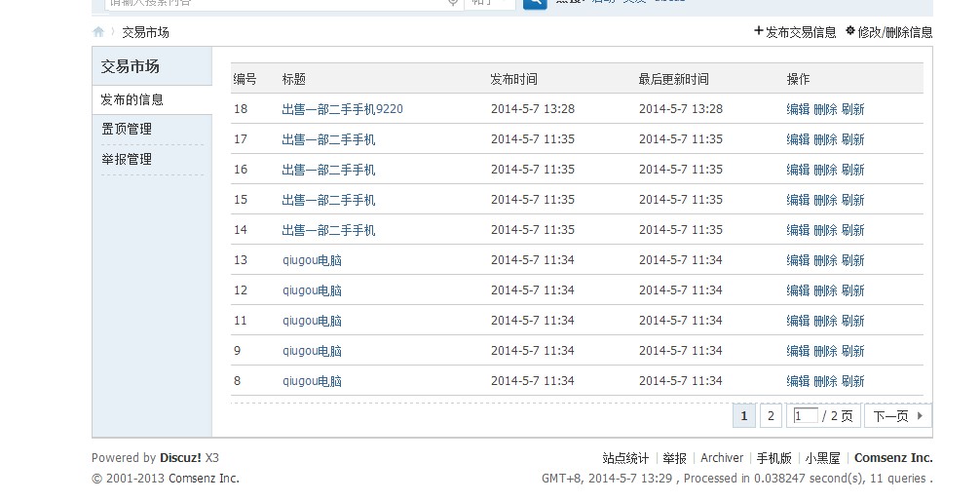Click the bold Comsenz Inc. footer link
This screenshot has width=980, height=501.
[x=893, y=458]
